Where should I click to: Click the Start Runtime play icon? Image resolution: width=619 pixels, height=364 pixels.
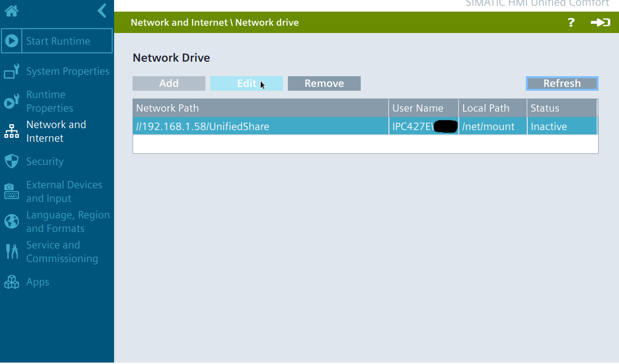[x=12, y=41]
